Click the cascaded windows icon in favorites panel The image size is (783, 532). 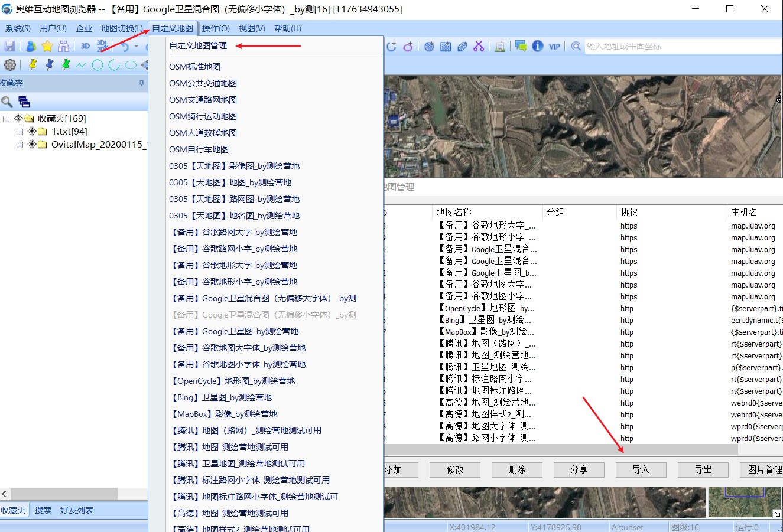pos(24,102)
